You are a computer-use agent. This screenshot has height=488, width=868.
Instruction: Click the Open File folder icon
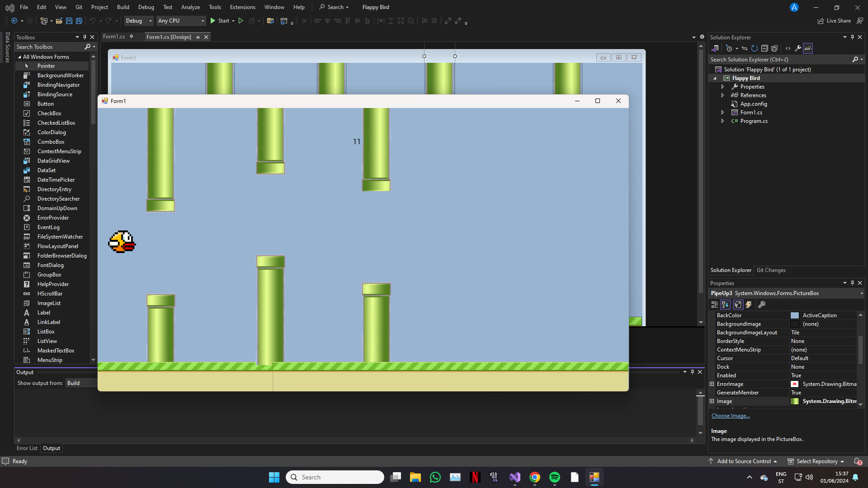click(x=59, y=21)
